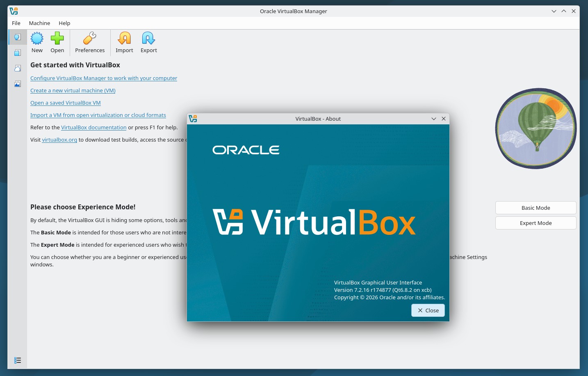This screenshot has width=588, height=376.
Task: Click the VirtualBox logo in main title bar
Action: pos(14,11)
